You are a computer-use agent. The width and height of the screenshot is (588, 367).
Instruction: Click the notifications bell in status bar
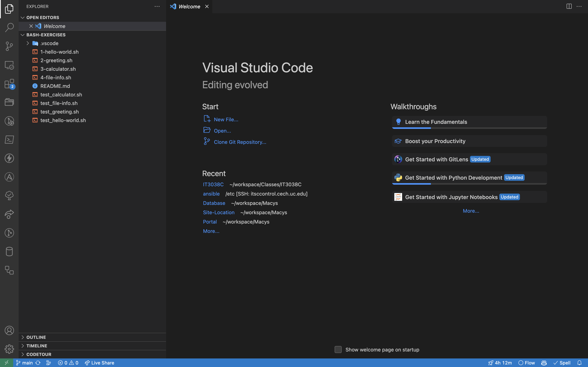pyautogui.click(x=579, y=363)
